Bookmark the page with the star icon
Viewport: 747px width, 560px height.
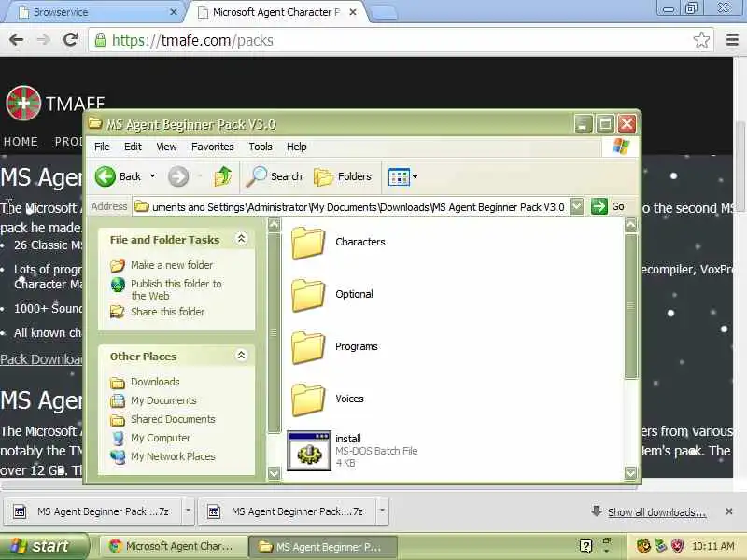point(701,40)
